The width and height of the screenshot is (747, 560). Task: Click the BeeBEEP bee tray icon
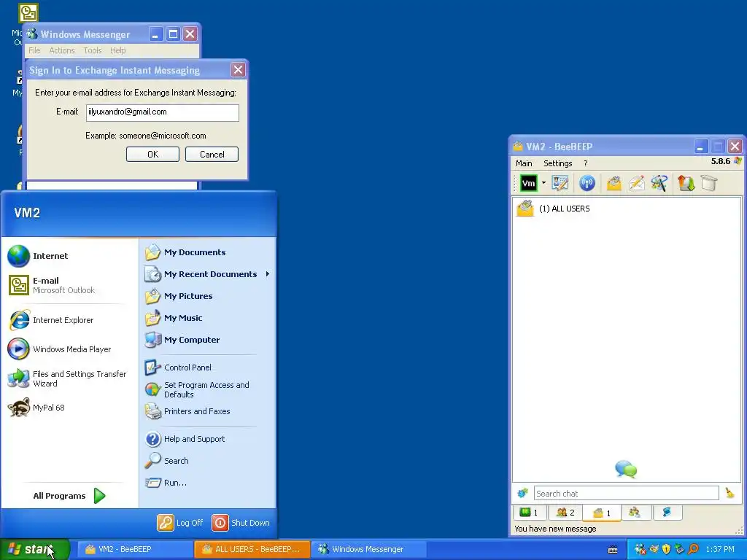(654, 549)
